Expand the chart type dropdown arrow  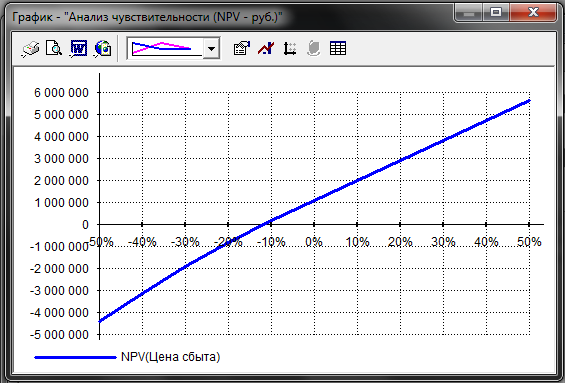click(x=212, y=48)
